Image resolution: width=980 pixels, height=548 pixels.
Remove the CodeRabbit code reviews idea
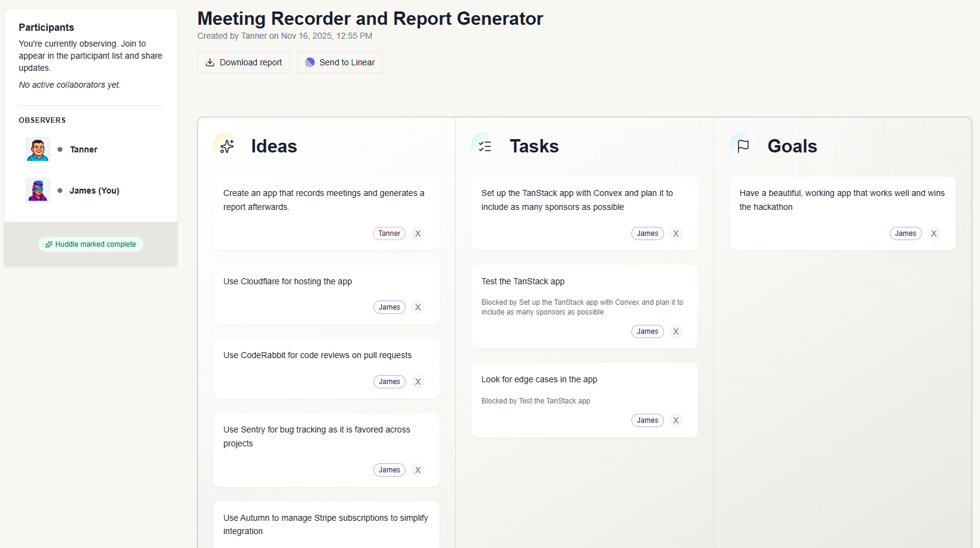pos(418,382)
